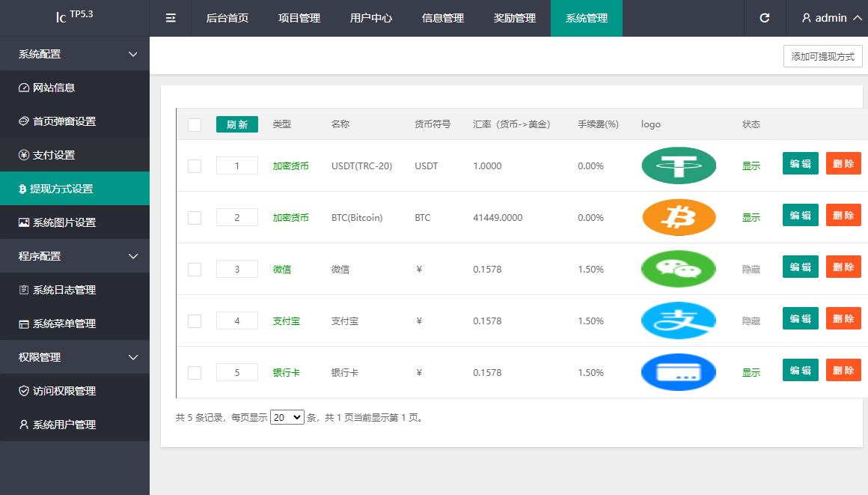Viewport: 868px width, 495px height.
Task: Open the admin account dropdown arrow
Action: click(x=858, y=18)
